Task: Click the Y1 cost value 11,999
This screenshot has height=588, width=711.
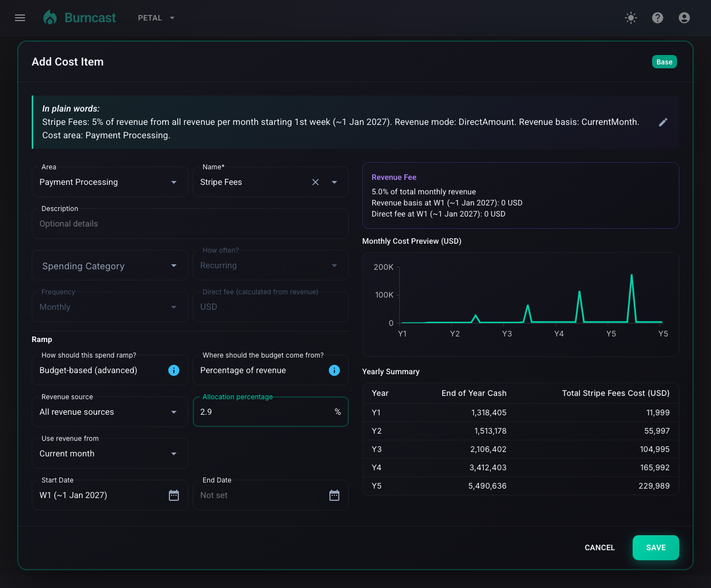Action: click(x=658, y=413)
